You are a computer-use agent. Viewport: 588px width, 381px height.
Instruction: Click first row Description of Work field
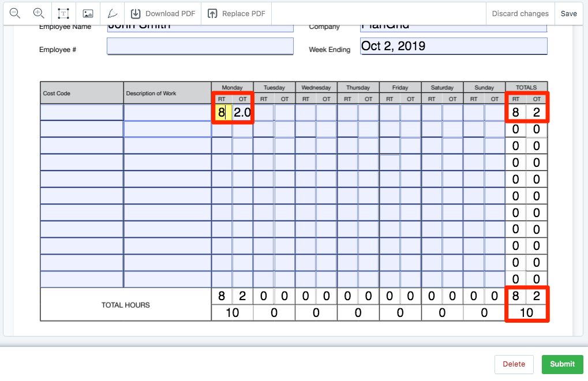167,113
